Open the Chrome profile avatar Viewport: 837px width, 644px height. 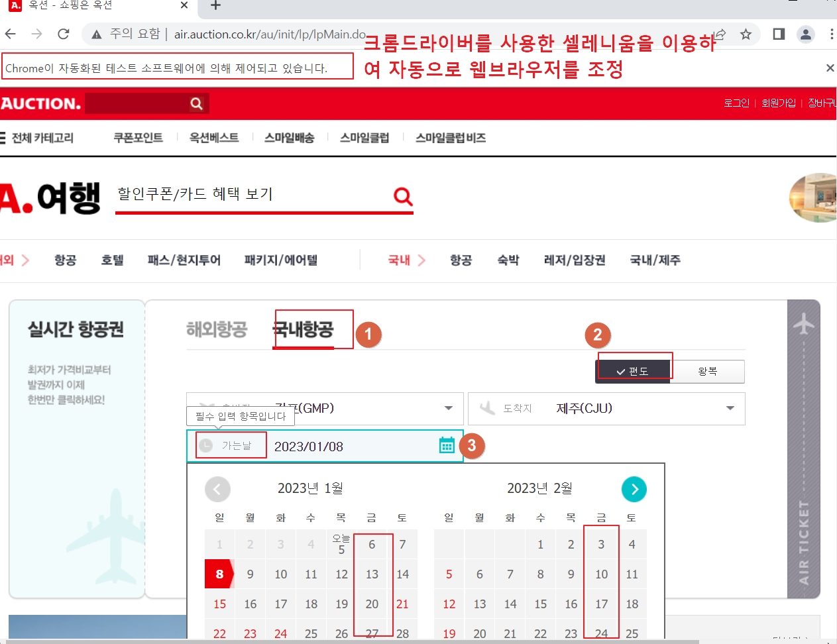pyautogui.click(x=806, y=34)
